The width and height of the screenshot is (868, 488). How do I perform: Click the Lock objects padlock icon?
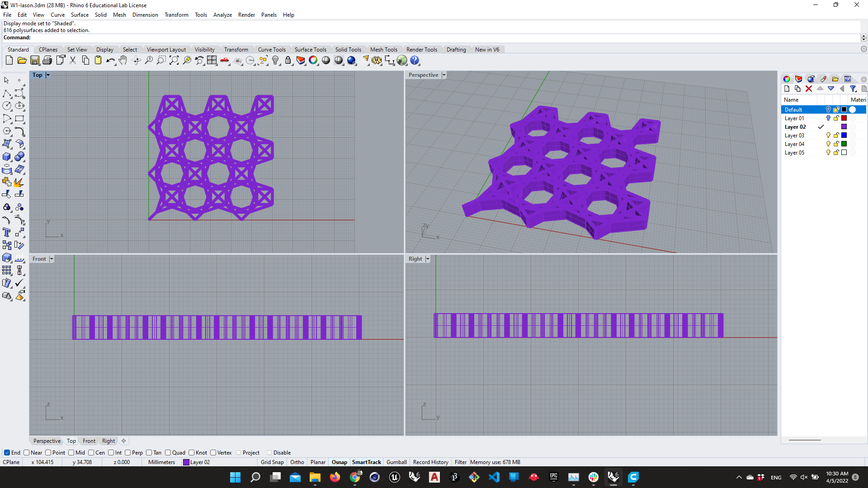coord(288,61)
